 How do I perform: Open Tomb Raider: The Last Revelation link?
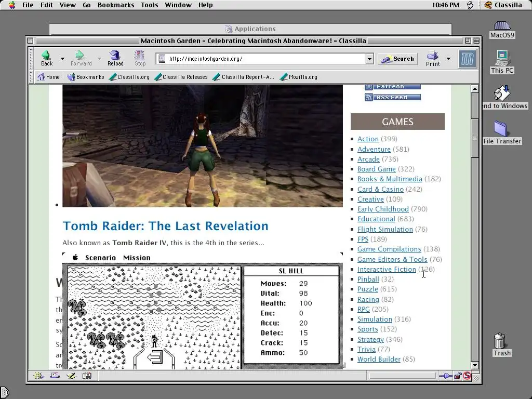165,226
